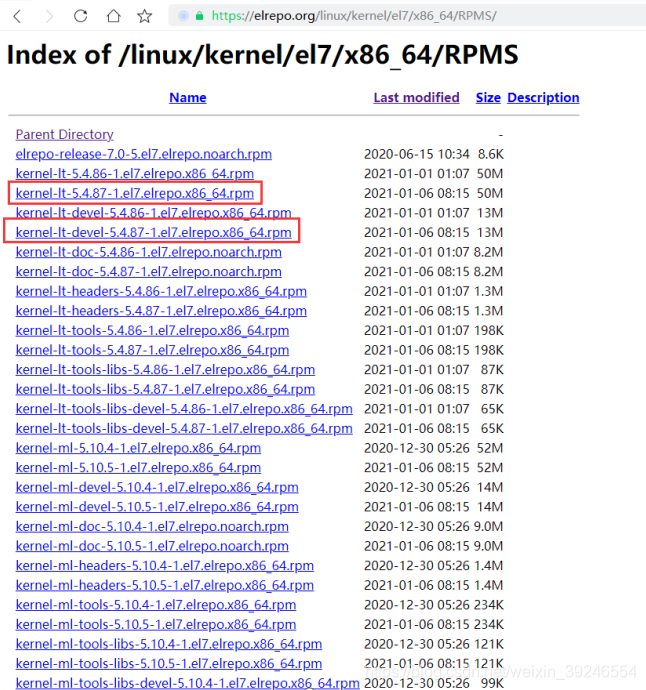Click 9.0M size of kernel-ml-doc-5.10.4-1
Image resolution: width=646 pixels, height=690 pixels.
488,526
